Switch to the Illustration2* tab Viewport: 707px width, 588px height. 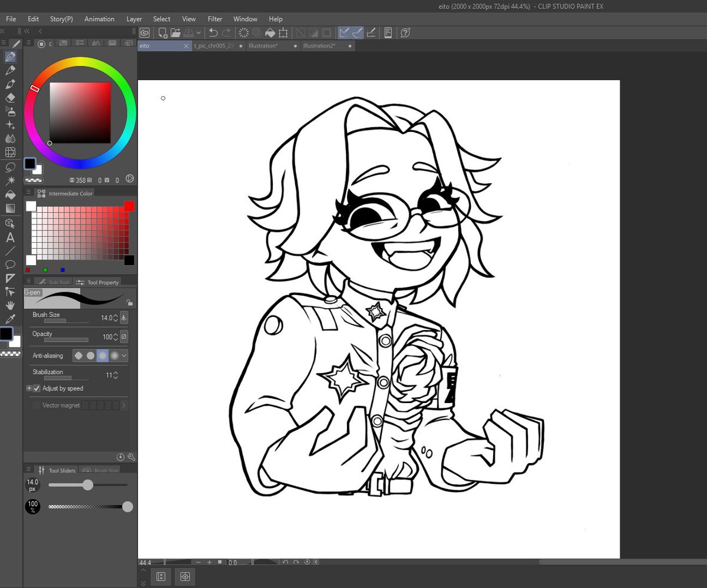click(327, 45)
